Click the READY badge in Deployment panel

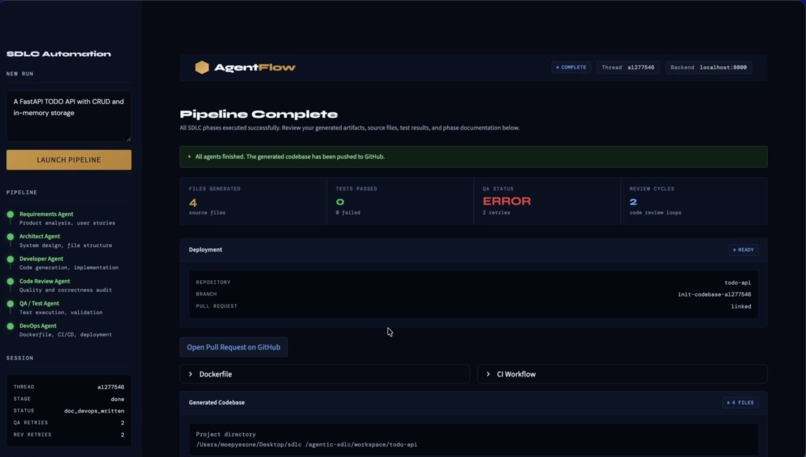(743, 250)
